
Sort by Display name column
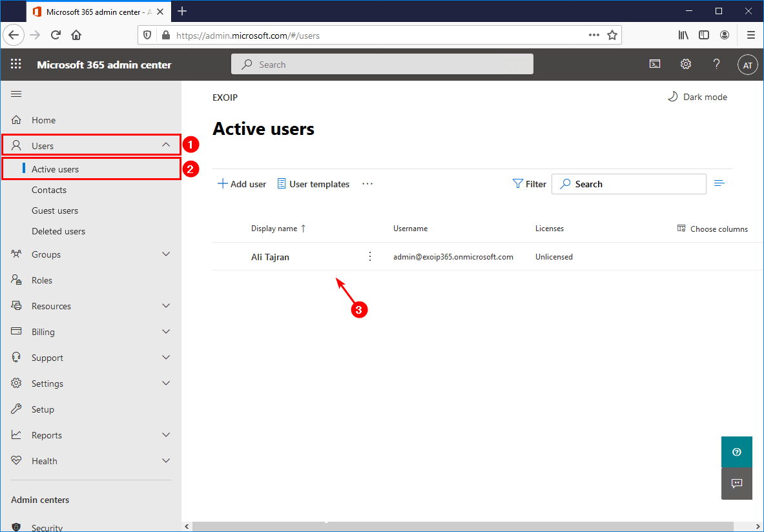(x=278, y=229)
